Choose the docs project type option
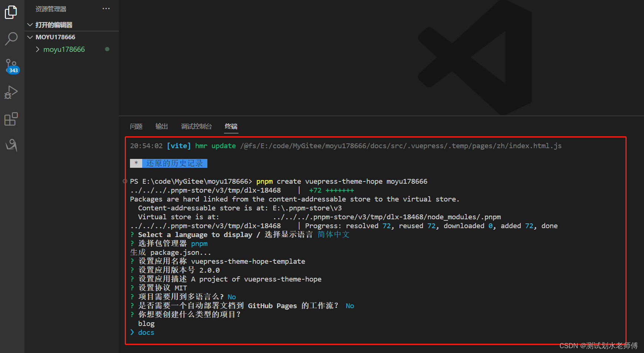The image size is (644, 353). click(146, 332)
